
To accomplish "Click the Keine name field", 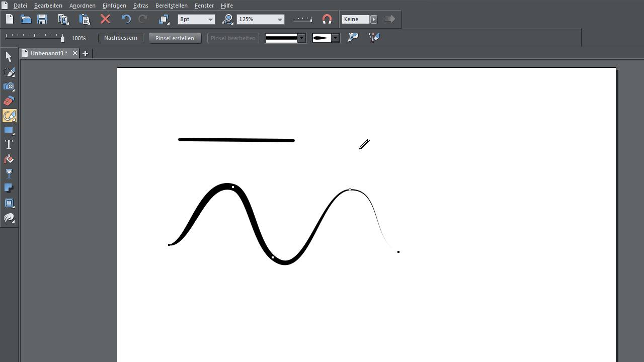I will [x=356, y=19].
